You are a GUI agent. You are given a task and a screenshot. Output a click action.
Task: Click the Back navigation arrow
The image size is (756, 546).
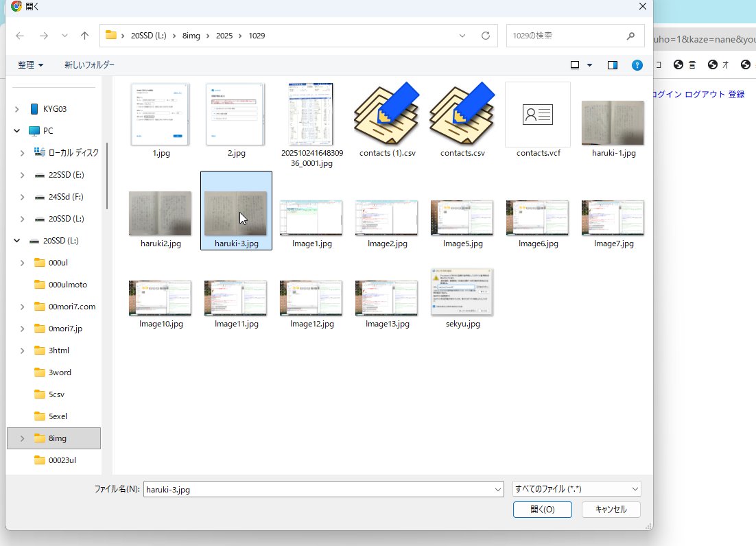pos(20,36)
